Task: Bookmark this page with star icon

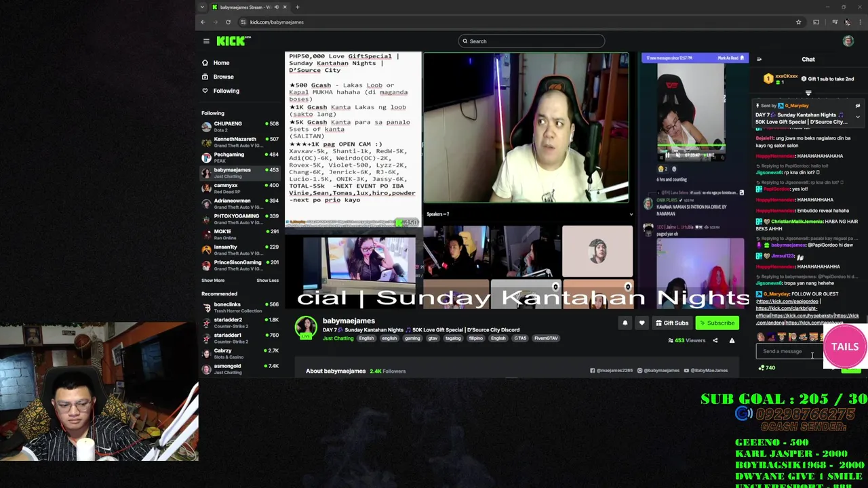Action: (798, 22)
